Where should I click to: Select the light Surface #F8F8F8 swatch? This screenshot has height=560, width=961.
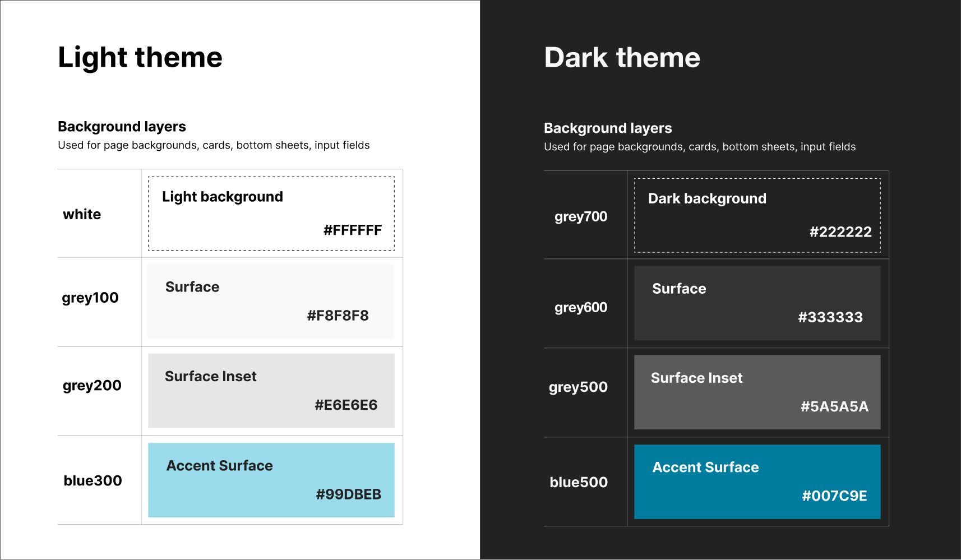click(271, 301)
